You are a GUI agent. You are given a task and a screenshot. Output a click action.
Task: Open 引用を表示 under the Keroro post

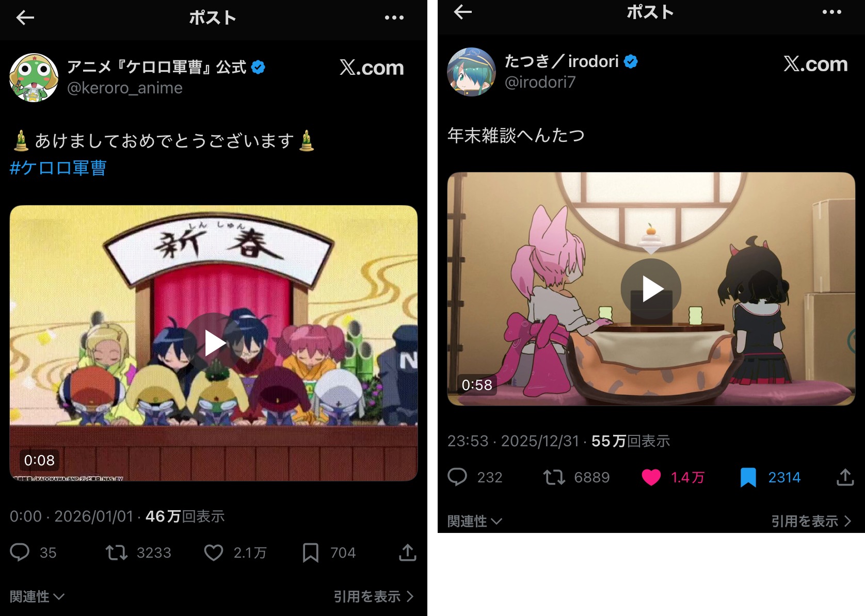[374, 596]
